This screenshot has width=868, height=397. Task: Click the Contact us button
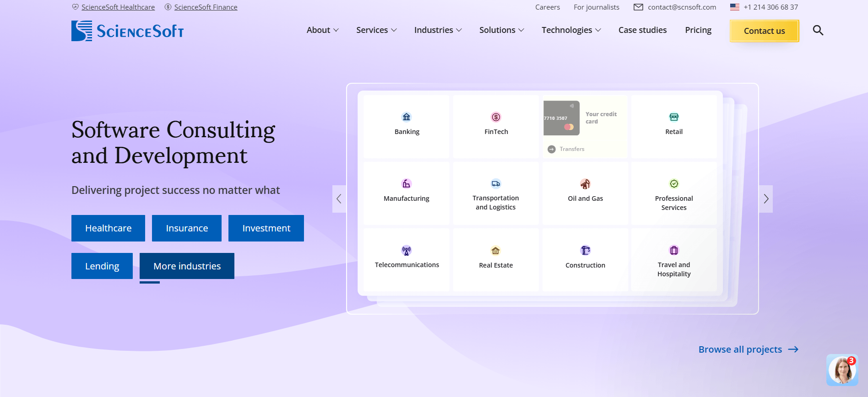point(765,31)
